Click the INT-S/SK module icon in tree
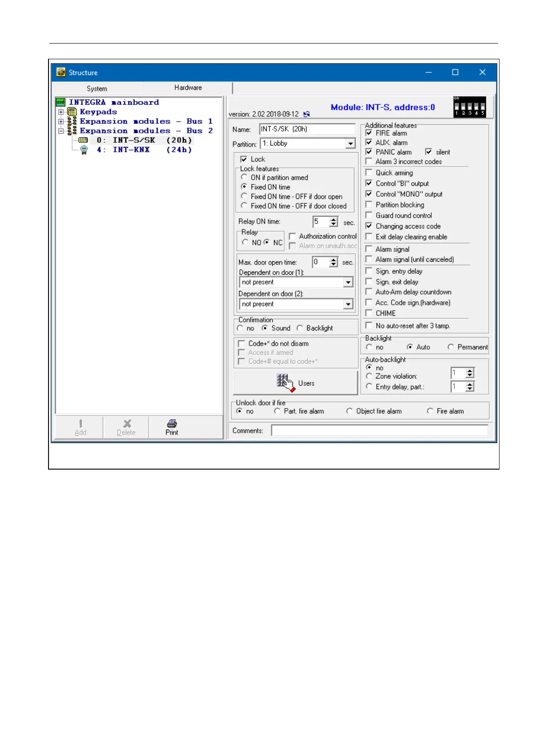535x756 pixels. pos(83,141)
